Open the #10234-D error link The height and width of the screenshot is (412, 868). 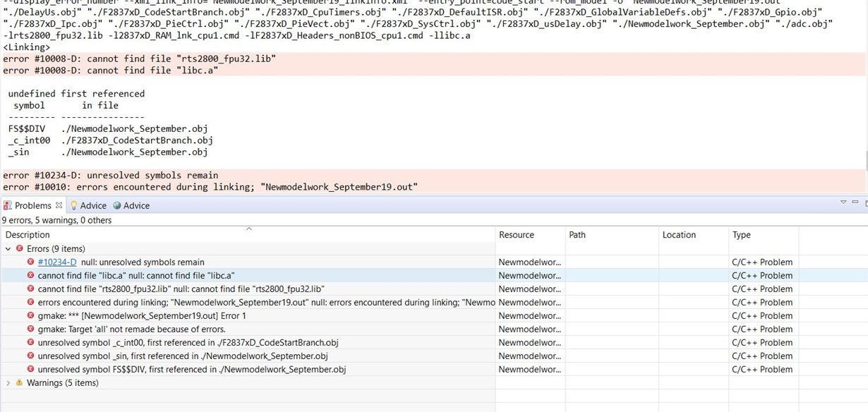point(57,262)
